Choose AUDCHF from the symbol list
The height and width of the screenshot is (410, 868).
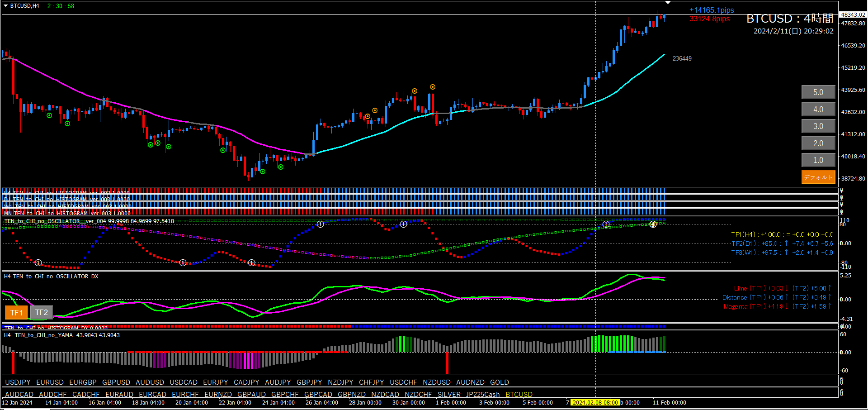tap(53, 395)
